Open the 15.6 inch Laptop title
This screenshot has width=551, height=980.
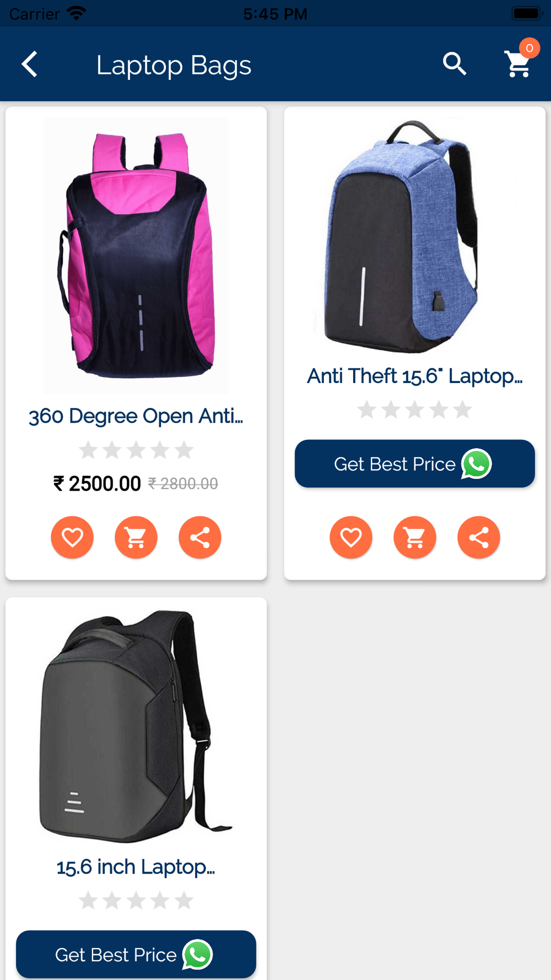click(136, 867)
